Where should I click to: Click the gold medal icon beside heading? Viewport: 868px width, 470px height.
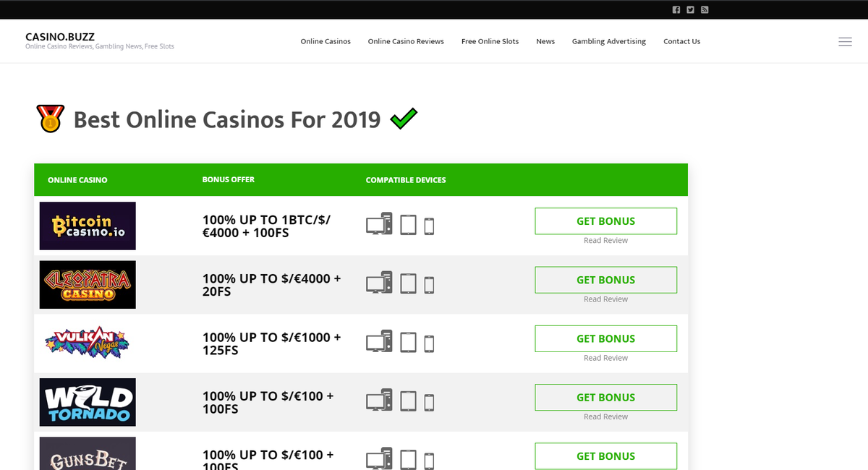(x=51, y=119)
